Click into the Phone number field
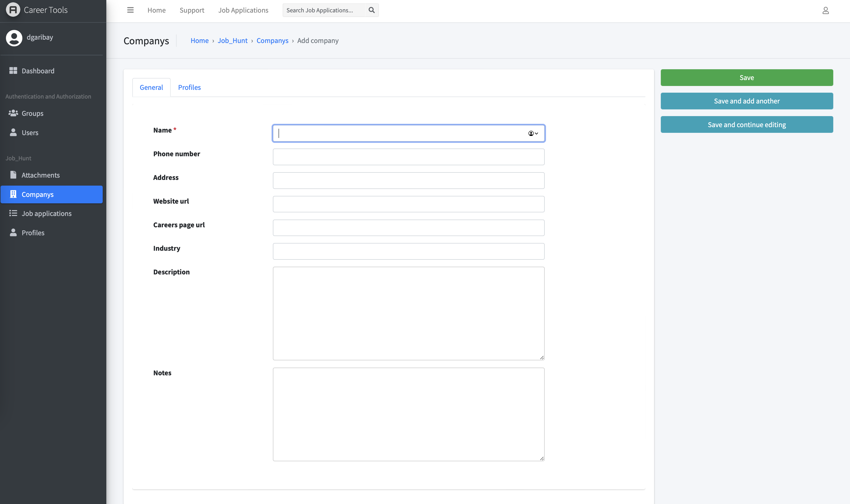The image size is (850, 504). click(408, 157)
